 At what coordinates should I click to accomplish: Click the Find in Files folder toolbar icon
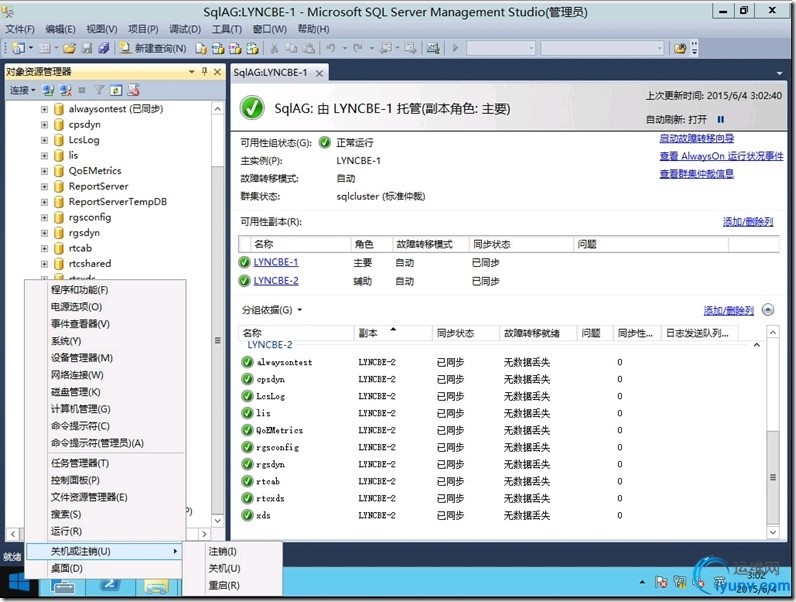click(x=680, y=48)
